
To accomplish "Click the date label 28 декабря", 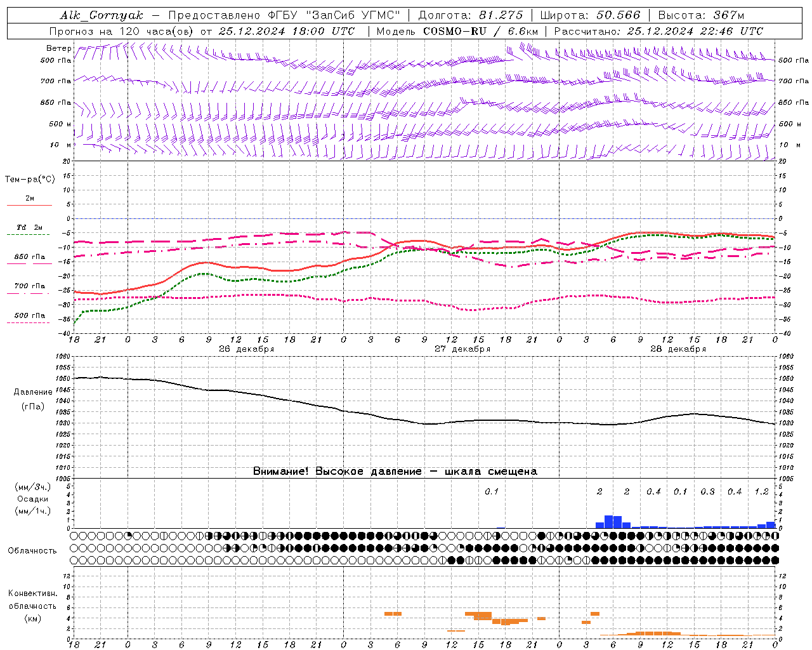I will (678, 349).
